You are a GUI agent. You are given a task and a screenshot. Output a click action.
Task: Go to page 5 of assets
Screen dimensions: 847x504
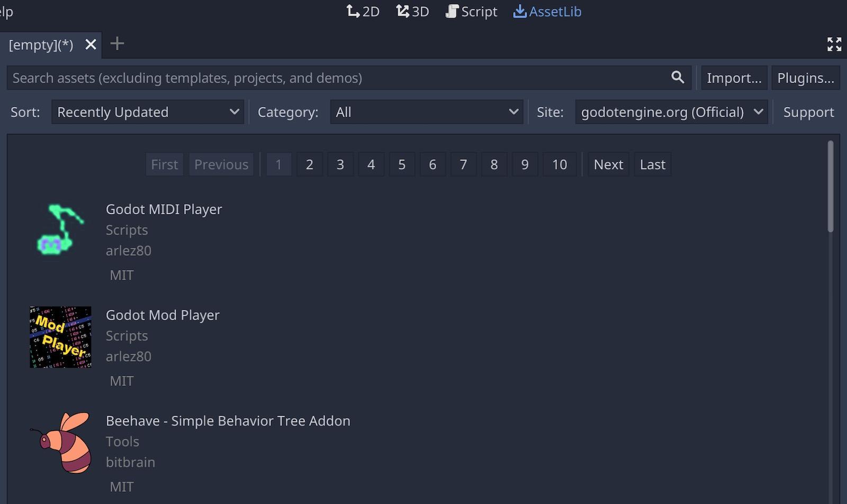(x=402, y=164)
